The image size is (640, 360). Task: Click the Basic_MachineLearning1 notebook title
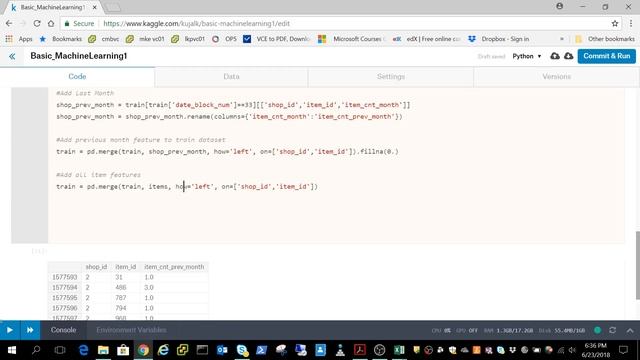point(79,56)
